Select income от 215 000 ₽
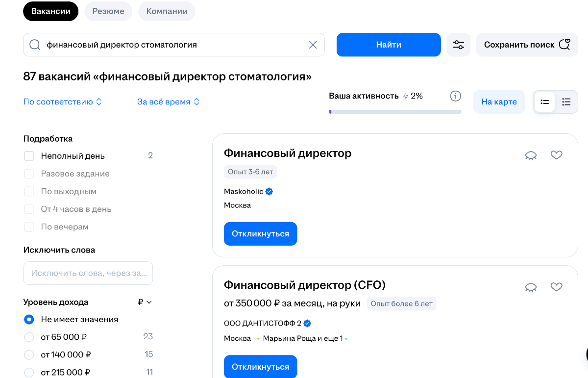The image size is (588, 378). tap(29, 372)
